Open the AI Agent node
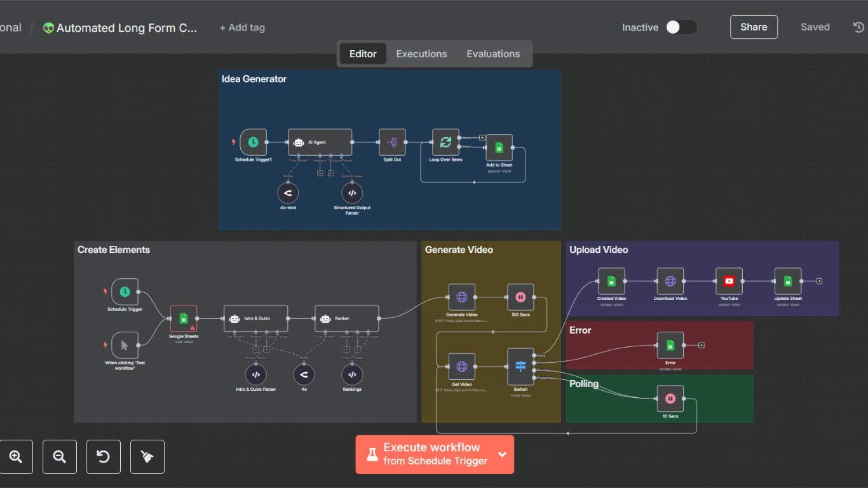Viewport: 868px width, 488px height. tap(320, 142)
